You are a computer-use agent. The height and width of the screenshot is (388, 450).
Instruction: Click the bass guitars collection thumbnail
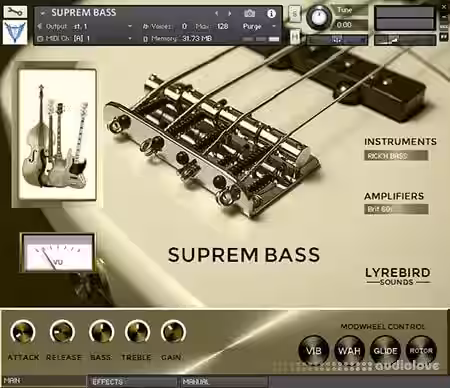(58, 134)
